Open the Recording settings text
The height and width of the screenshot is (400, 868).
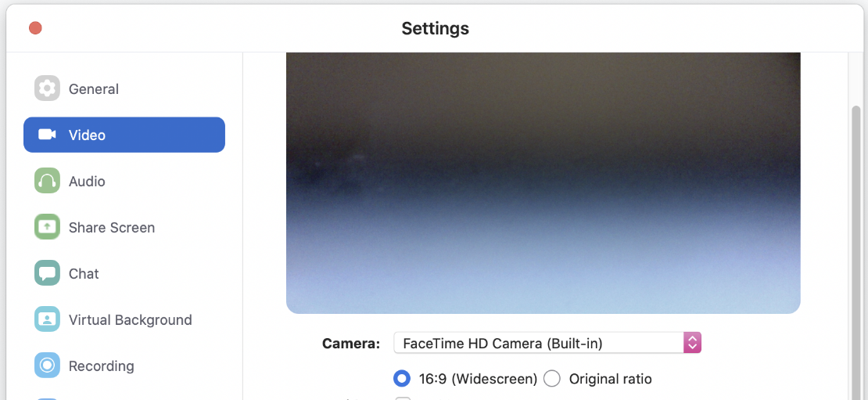(x=102, y=366)
